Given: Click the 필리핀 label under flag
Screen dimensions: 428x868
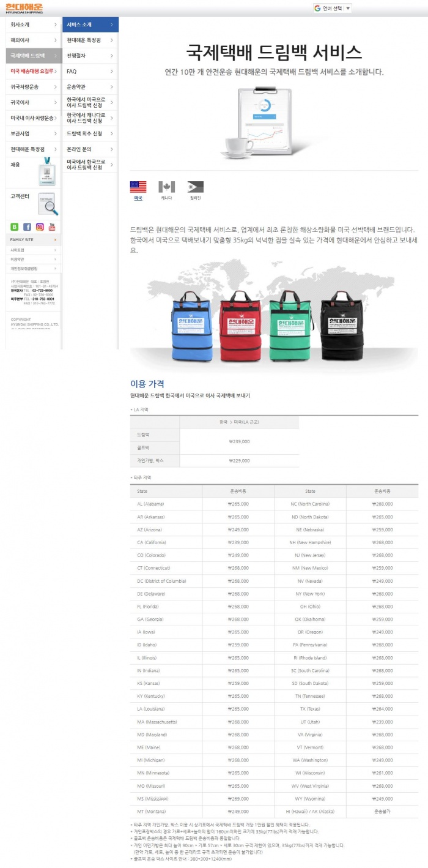Looking at the screenshot, I should pos(195,198).
